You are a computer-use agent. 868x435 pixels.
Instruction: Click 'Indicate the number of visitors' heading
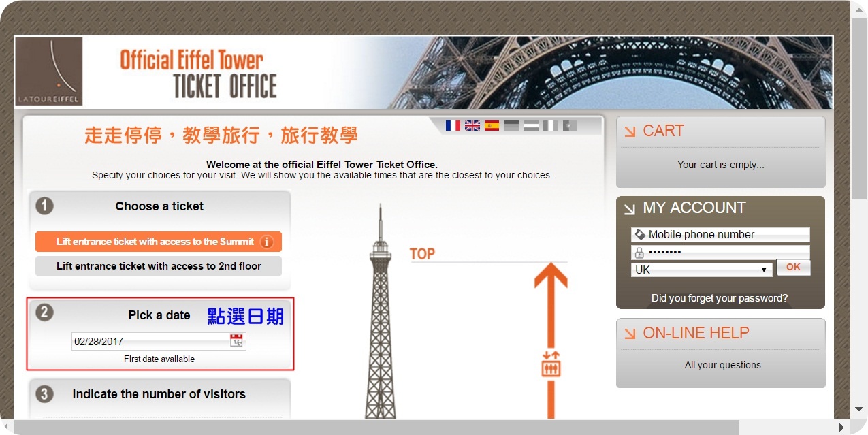[x=159, y=394]
